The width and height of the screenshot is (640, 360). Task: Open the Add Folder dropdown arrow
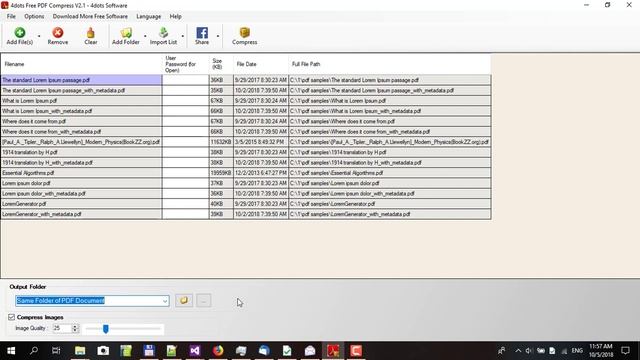pyautogui.click(x=145, y=36)
